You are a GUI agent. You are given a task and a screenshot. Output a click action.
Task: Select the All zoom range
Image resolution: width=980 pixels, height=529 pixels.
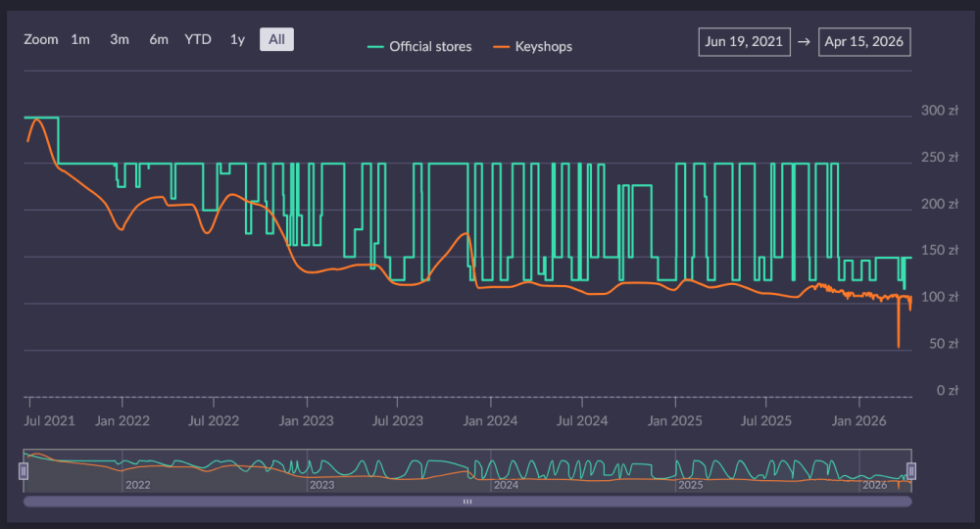click(276, 39)
